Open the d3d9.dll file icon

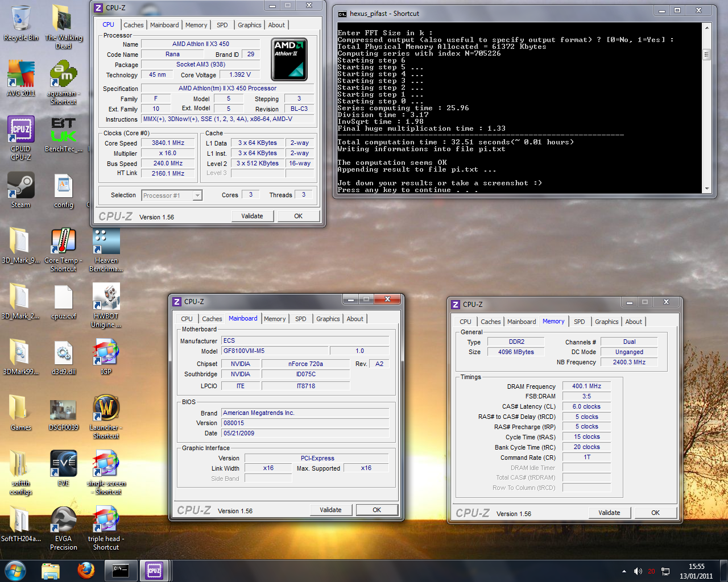point(63,357)
